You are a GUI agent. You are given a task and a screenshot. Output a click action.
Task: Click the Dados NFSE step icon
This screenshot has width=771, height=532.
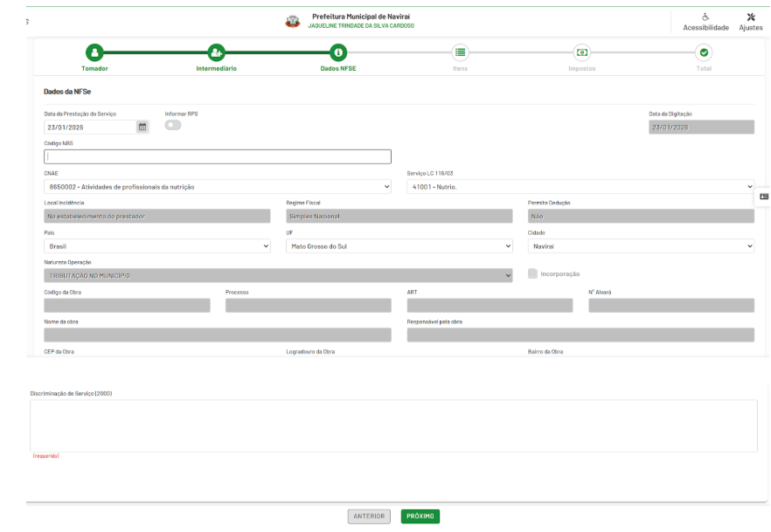pyautogui.click(x=338, y=52)
